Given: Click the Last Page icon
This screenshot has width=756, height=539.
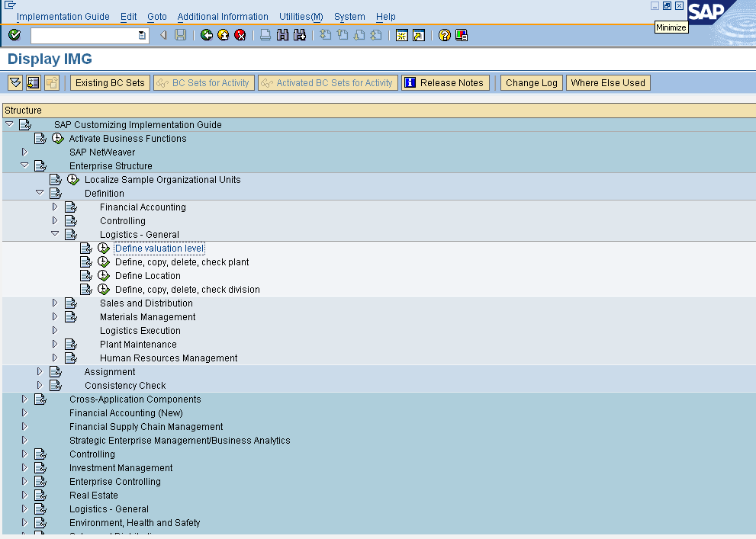Looking at the screenshot, I should coord(376,35).
